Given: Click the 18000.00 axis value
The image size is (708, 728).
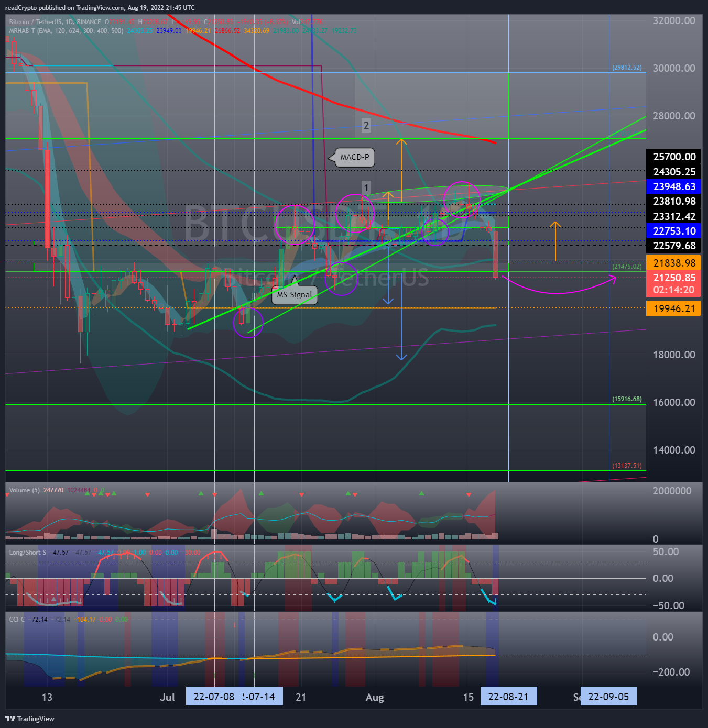Looking at the screenshot, I should tap(674, 355).
